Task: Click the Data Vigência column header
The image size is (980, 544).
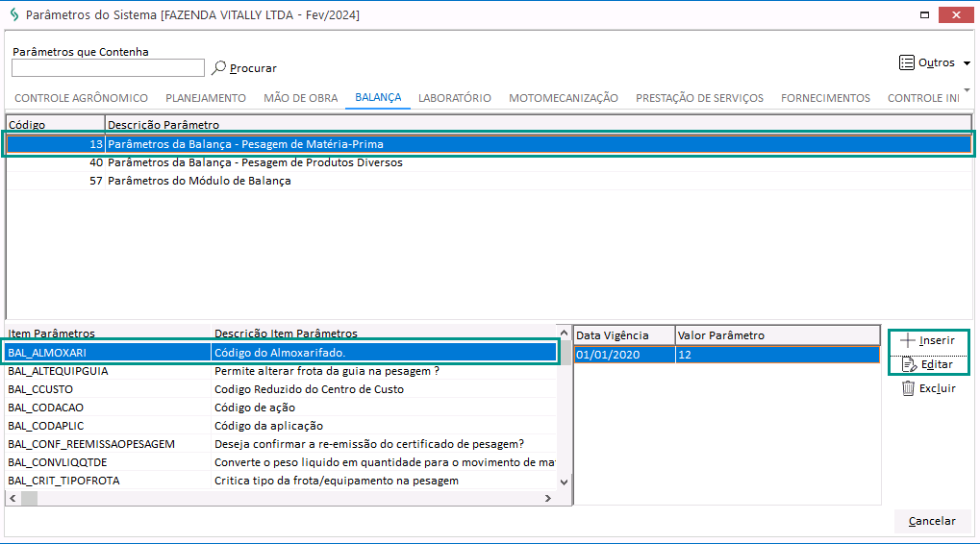Action: coord(624,335)
